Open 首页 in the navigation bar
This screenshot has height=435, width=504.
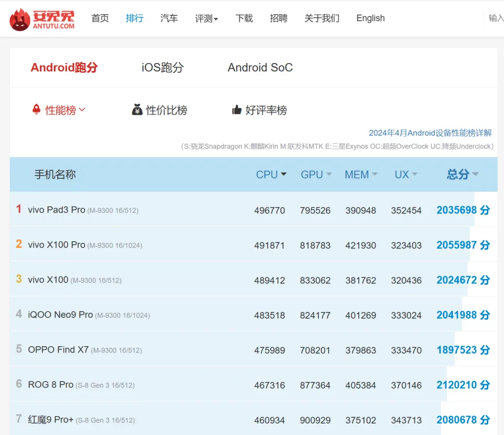(100, 18)
